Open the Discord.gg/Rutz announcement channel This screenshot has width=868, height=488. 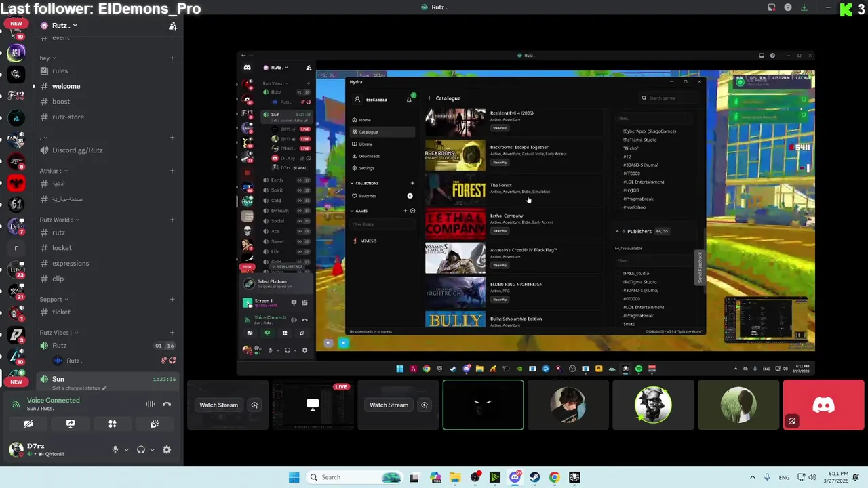tap(77, 150)
